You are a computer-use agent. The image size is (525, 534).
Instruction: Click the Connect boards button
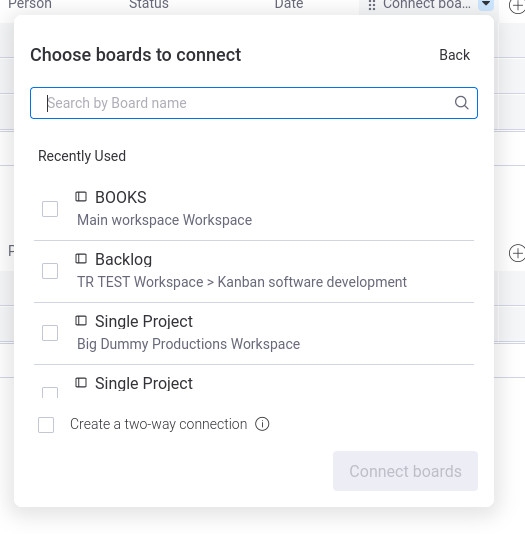coord(405,471)
